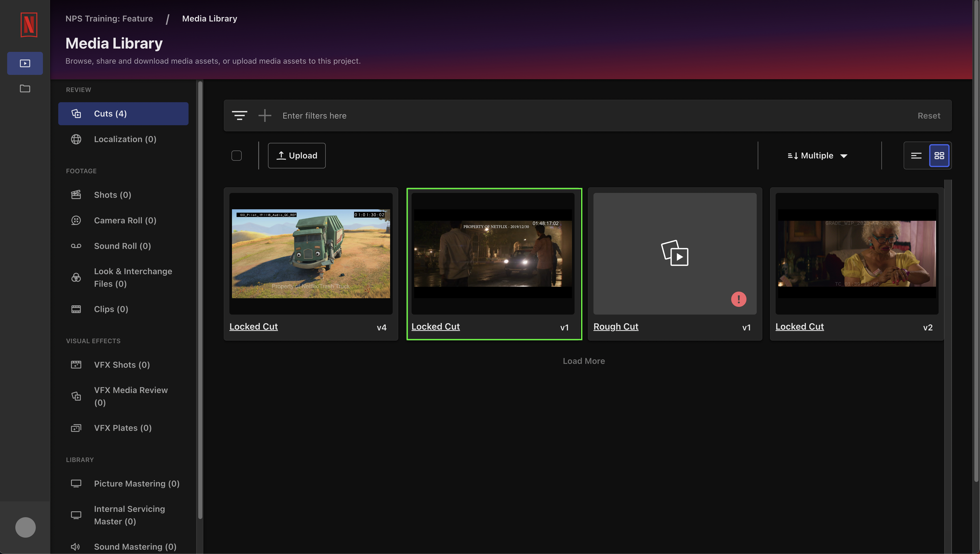This screenshot has width=980, height=554.
Task: Click the Netflix logo icon
Action: tap(29, 25)
